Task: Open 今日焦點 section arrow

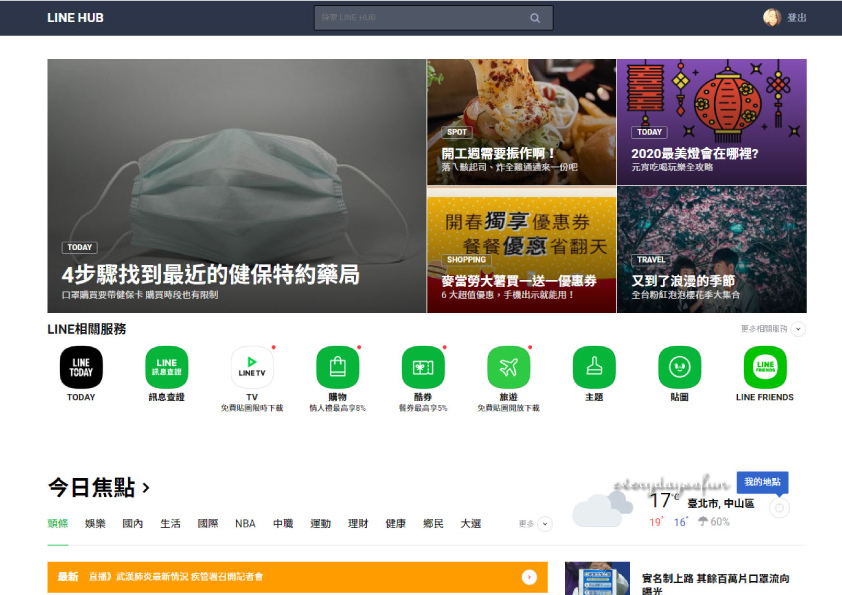Action: (146, 488)
